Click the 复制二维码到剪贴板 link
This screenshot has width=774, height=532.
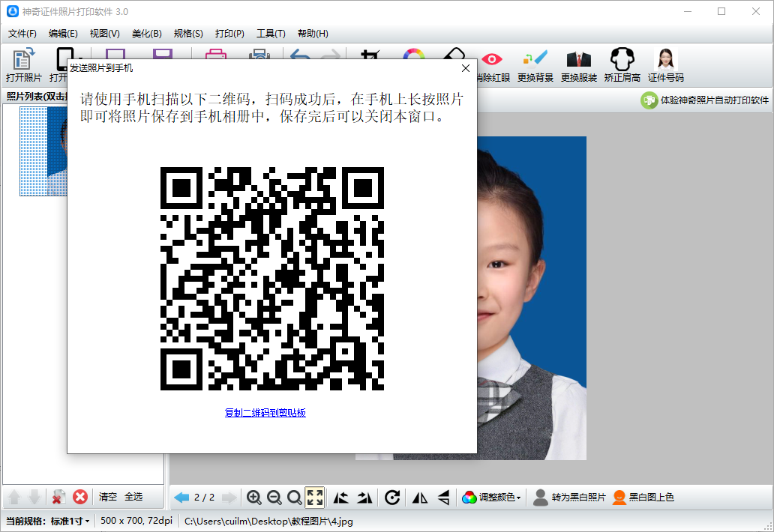coord(265,413)
